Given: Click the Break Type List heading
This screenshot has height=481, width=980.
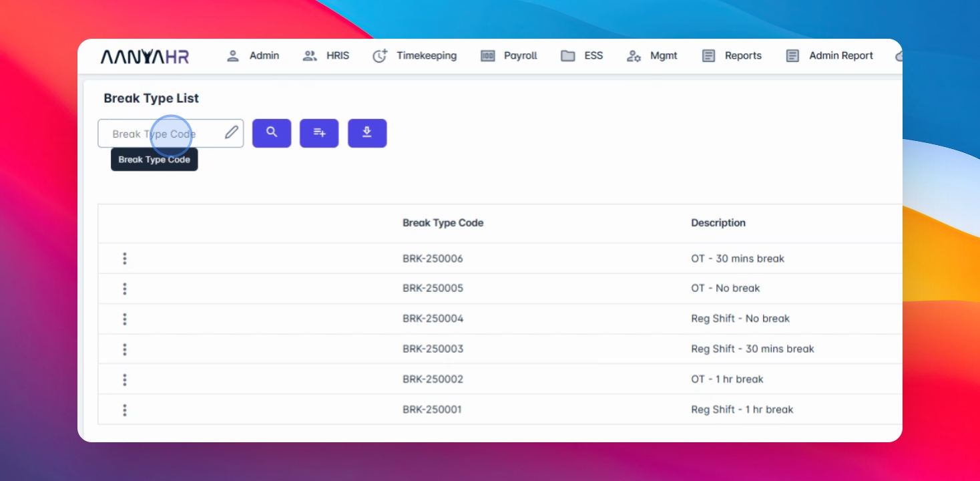Looking at the screenshot, I should [x=152, y=98].
